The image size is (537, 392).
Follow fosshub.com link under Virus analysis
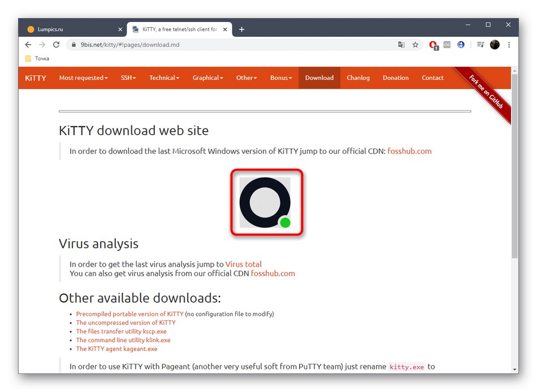pos(272,273)
